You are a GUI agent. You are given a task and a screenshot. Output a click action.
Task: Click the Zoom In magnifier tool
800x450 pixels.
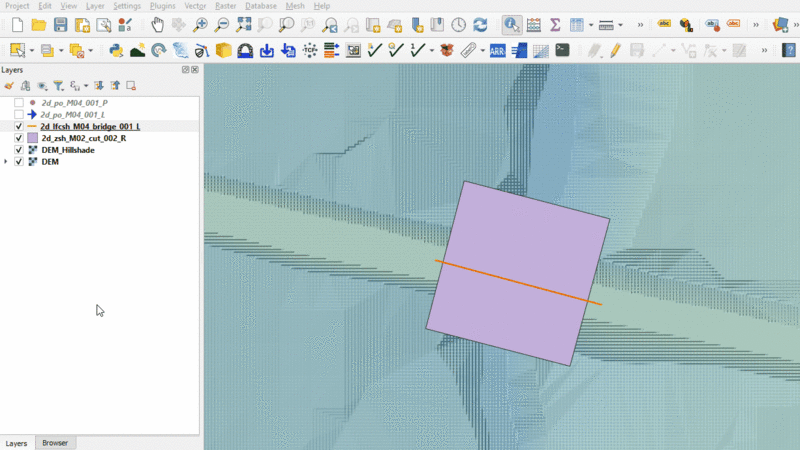coord(200,24)
